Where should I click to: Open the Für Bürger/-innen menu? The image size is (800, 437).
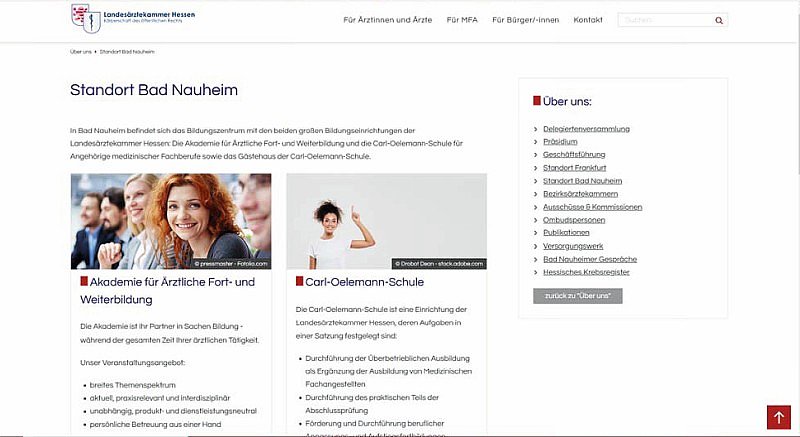click(x=525, y=20)
